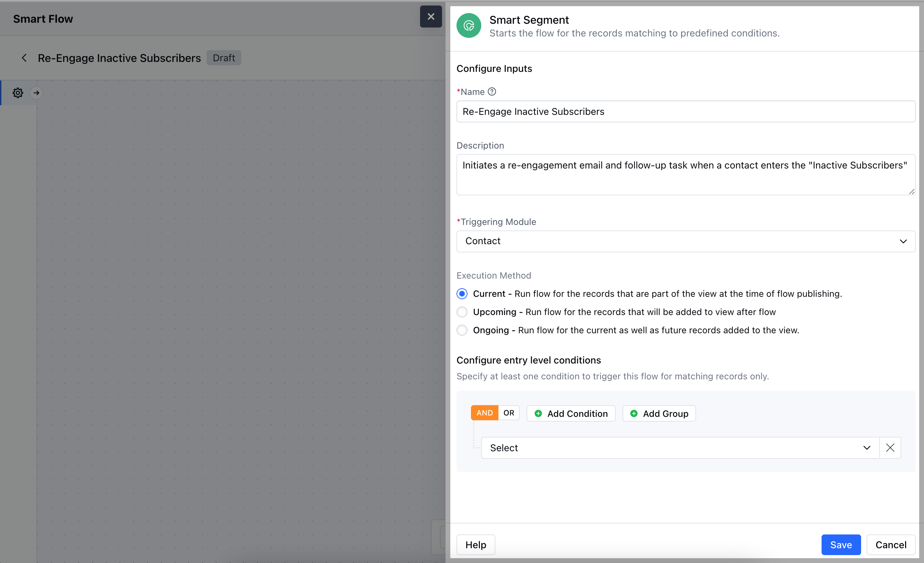Click the Description text area
This screenshot has height=563, width=924.
[x=685, y=174]
